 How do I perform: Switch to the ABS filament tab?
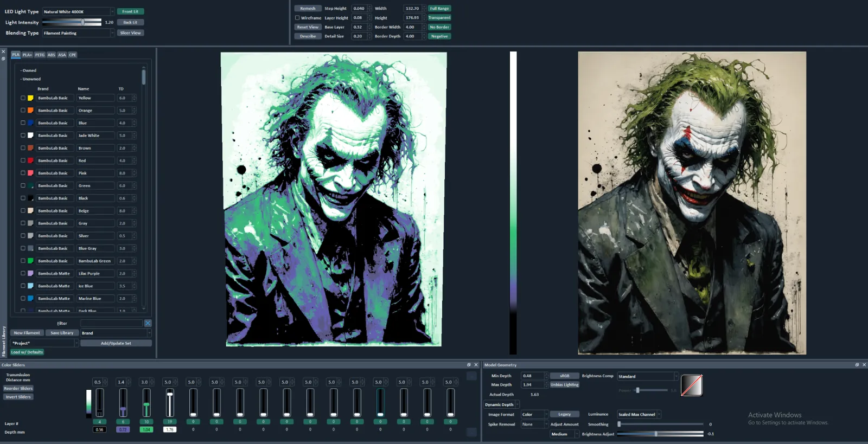point(51,55)
